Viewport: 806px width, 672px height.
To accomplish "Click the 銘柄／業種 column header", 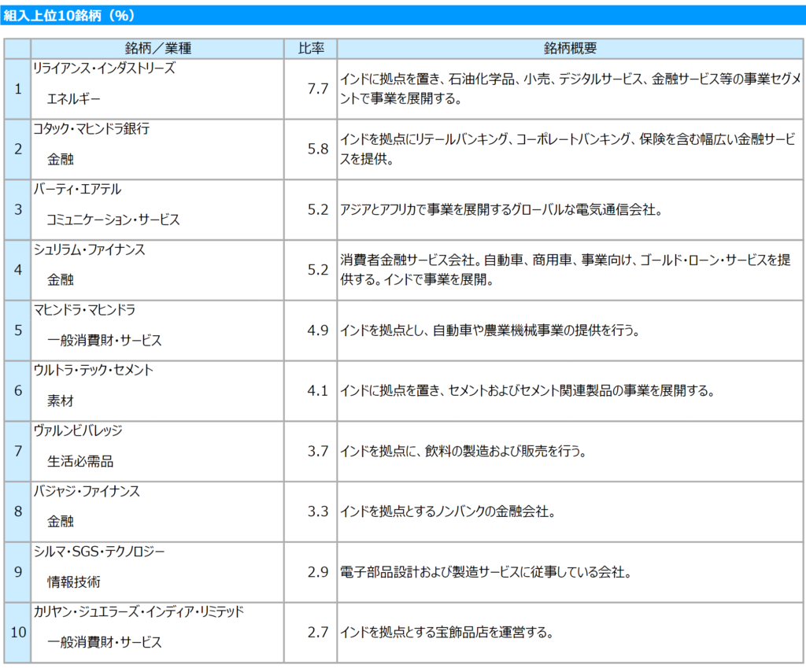I will [x=157, y=48].
